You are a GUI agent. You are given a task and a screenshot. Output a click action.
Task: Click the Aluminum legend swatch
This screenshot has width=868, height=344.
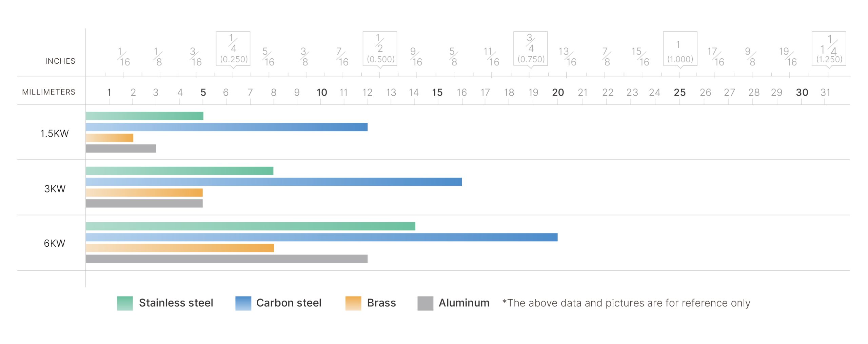(x=425, y=303)
